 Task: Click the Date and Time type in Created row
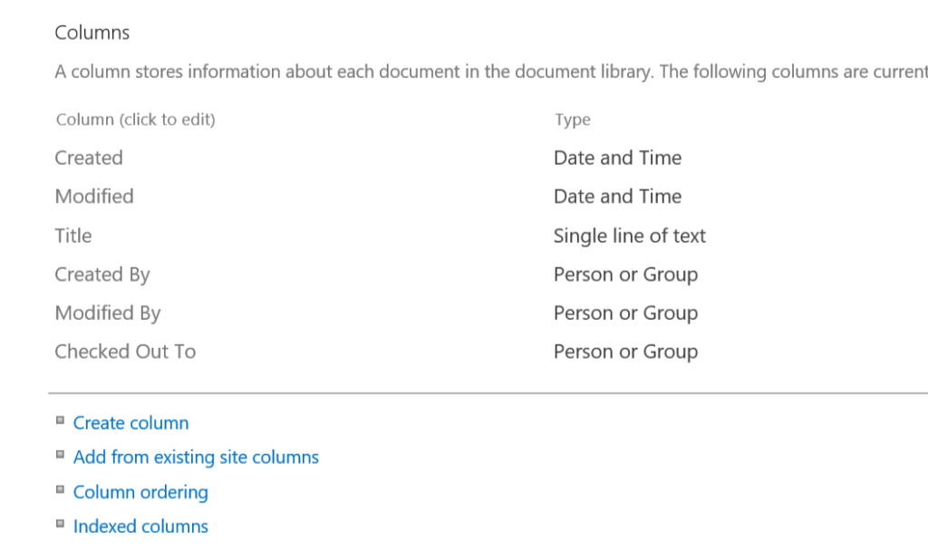(617, 158)
